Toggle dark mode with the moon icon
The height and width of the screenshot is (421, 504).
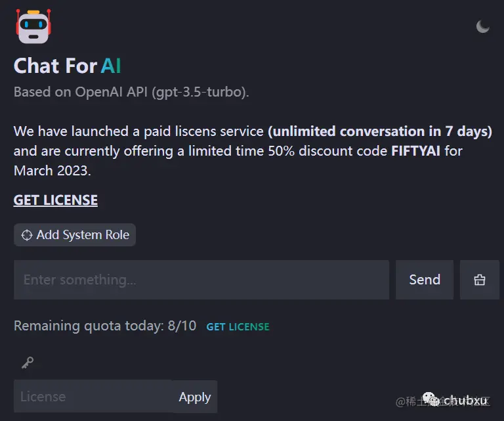[x=482, y=26]
